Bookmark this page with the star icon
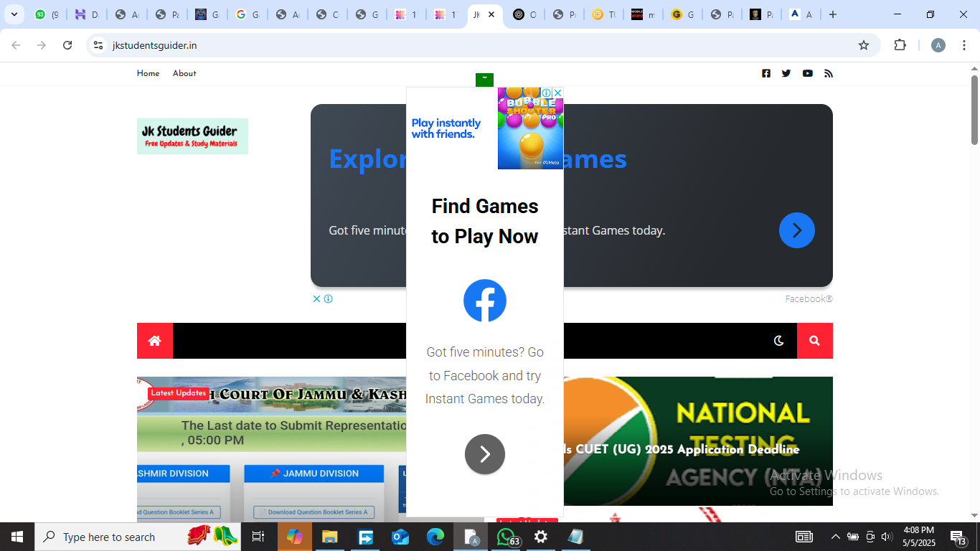 (x=864, y=45)
